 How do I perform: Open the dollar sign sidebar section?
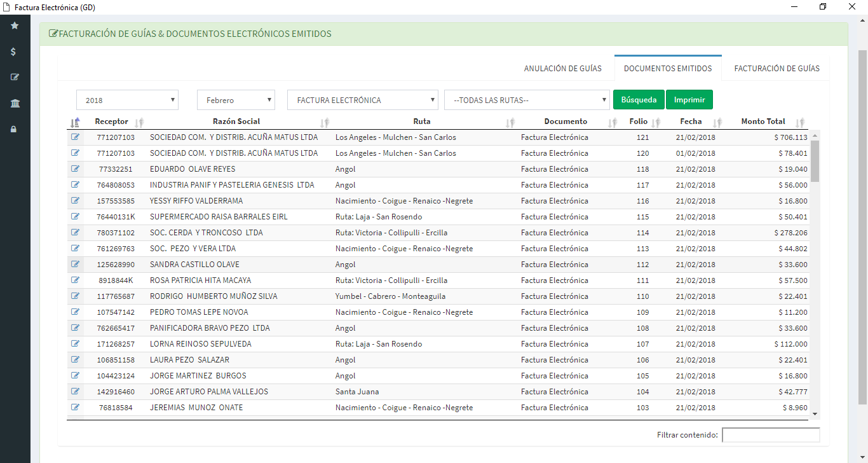14,52
